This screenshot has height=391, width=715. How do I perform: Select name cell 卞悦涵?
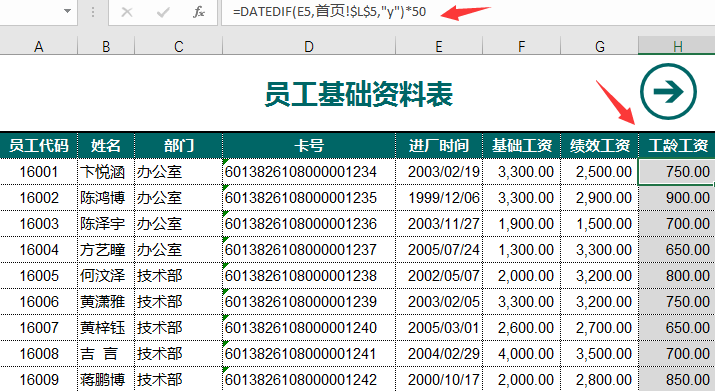point(106,172)
